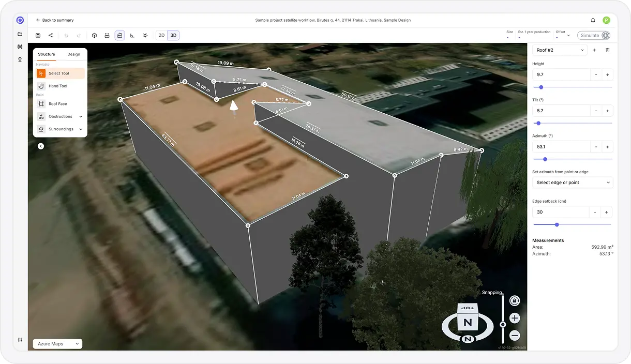The image size is (631, 364).
Task: Click the 3D cube icon in toolbar
Action: pyautogui.click(x=94, y=36)
